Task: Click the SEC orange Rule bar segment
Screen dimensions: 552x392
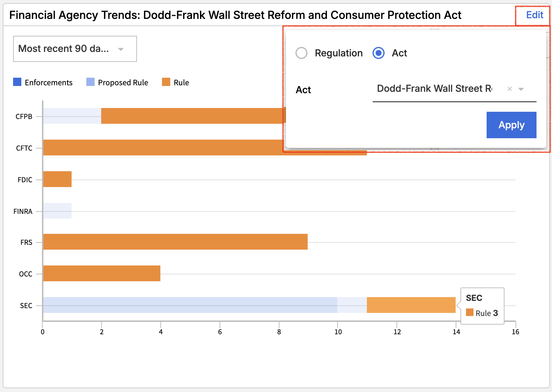Action: point(411,305)
